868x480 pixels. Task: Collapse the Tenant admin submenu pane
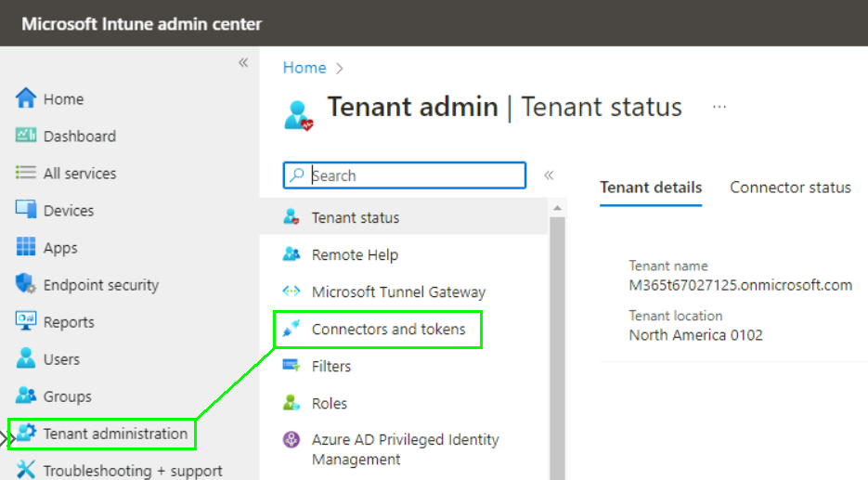pos(549,175)
